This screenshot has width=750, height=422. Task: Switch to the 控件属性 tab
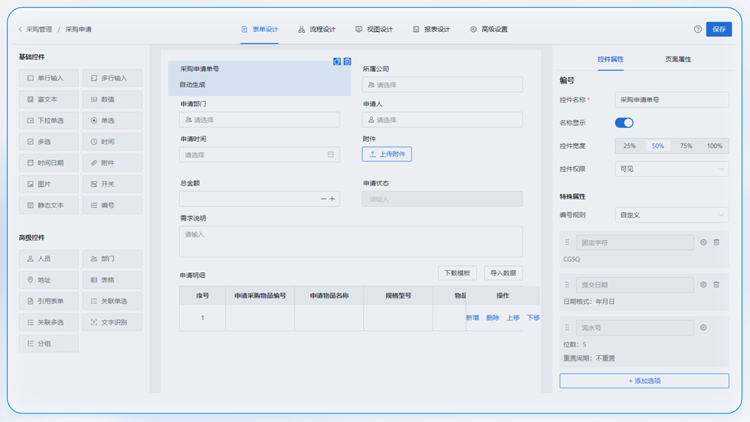pos(610,59)
